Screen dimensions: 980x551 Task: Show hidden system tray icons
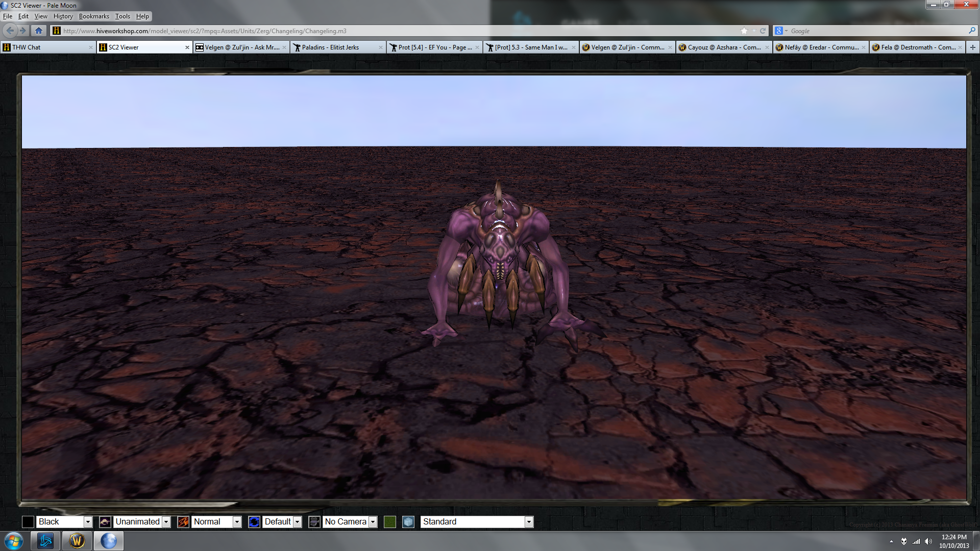pyautogui.click(x=891, y=541)
